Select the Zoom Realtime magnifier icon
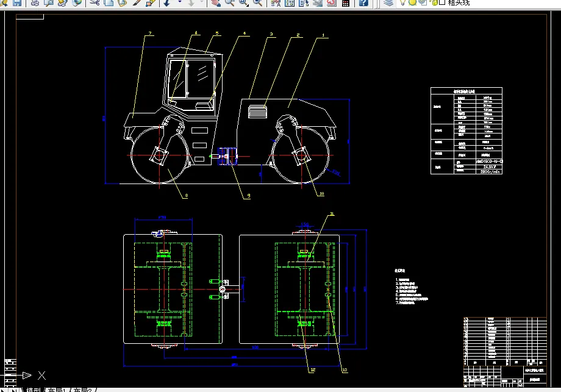This screenshot has width=561, height=392. pyautogui.click(x=230, y=3)
